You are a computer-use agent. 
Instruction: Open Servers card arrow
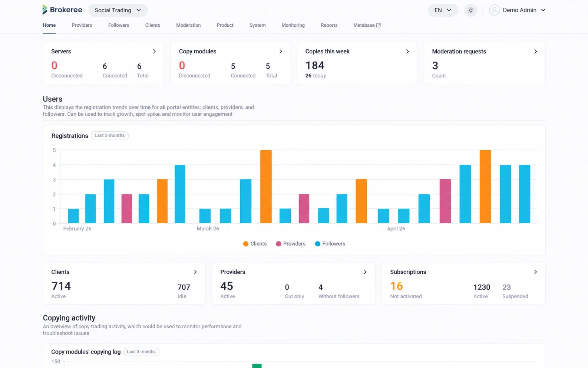[x=154, y=52]
